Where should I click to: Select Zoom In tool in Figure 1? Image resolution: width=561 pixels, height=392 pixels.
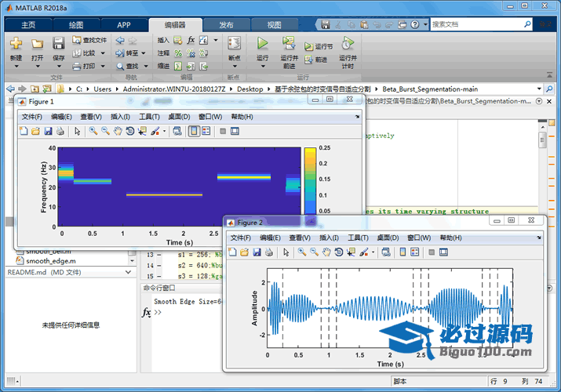(93, 131)
